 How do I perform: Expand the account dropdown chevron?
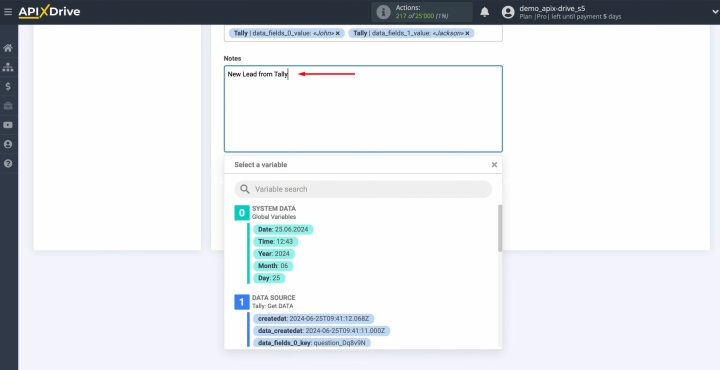click(x=715, y=12)
